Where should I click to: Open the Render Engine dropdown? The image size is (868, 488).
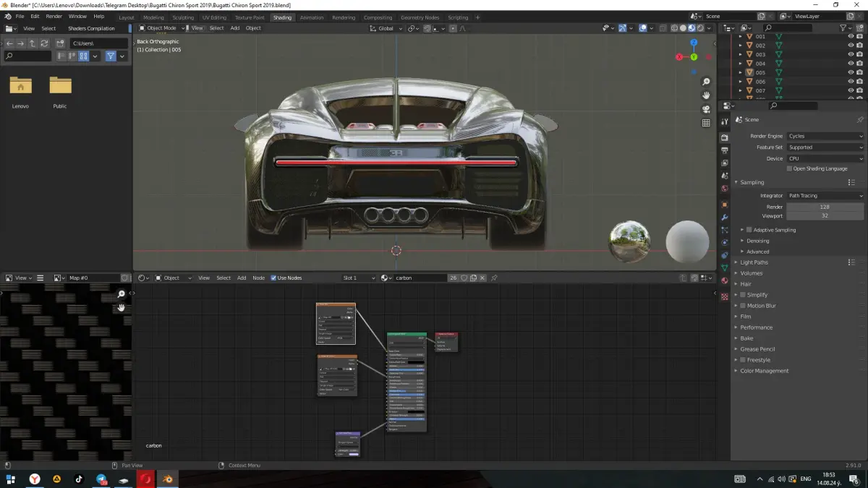[825, 136]
